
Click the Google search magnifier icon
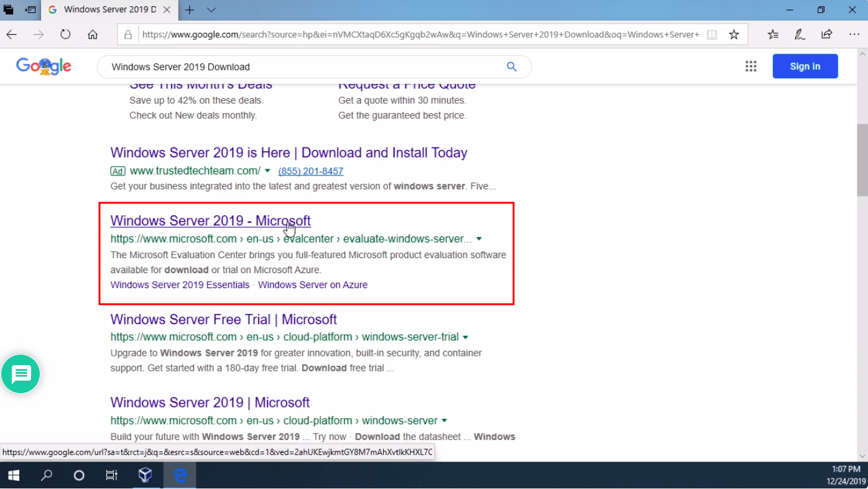pyautogui.click(x=511, y=67)
